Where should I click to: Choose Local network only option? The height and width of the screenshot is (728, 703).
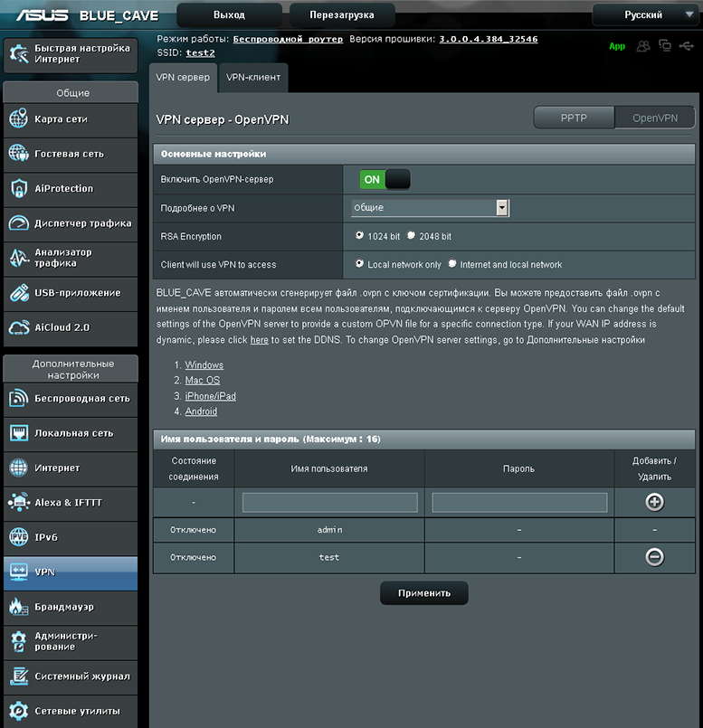coord(359,264)
